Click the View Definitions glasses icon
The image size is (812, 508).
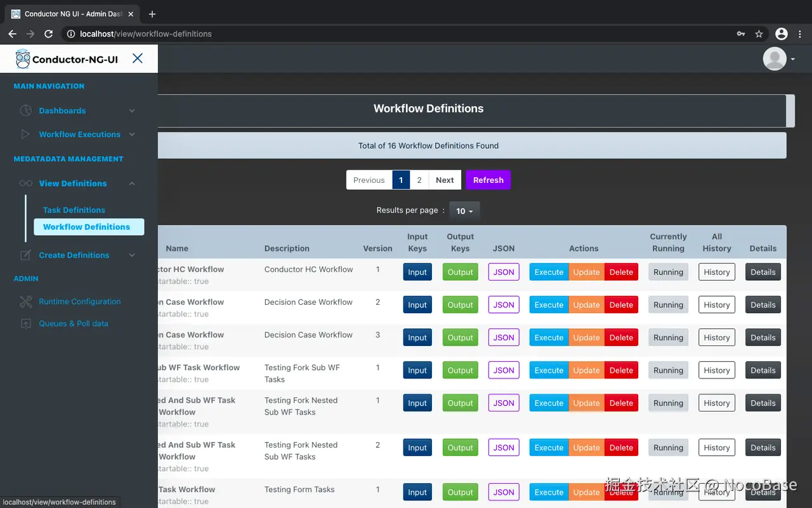(25, 184)
